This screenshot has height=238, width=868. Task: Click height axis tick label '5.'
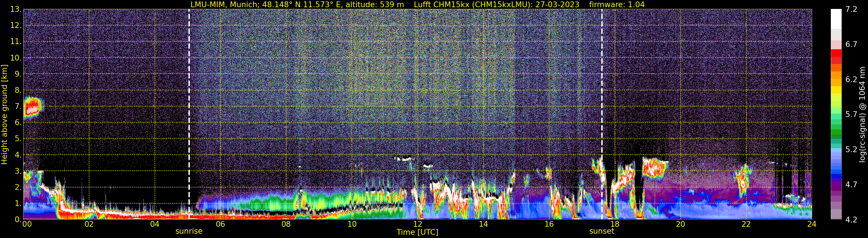[18, 139]
